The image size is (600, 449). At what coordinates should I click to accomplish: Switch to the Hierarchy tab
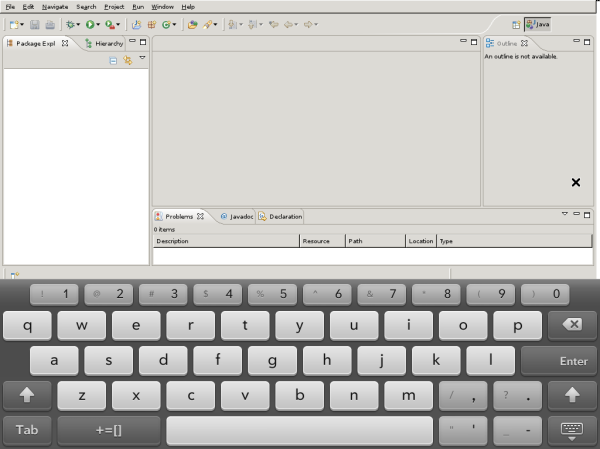click(104, 44)
